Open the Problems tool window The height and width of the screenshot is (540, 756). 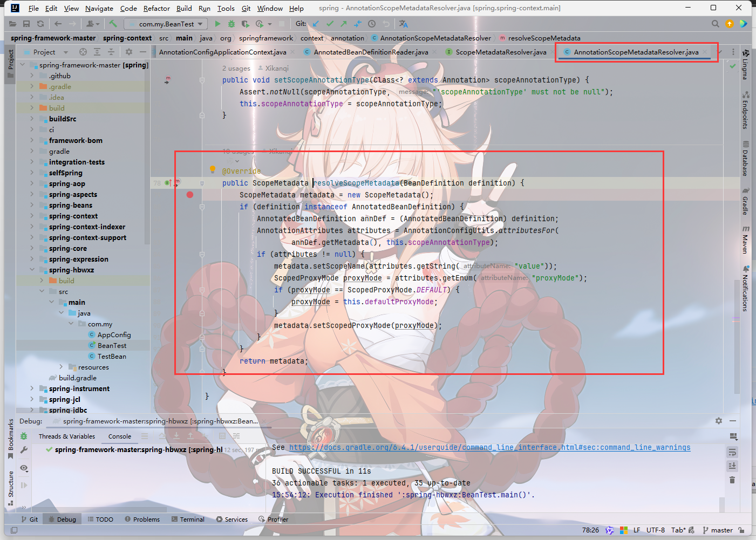coord(142,520)
